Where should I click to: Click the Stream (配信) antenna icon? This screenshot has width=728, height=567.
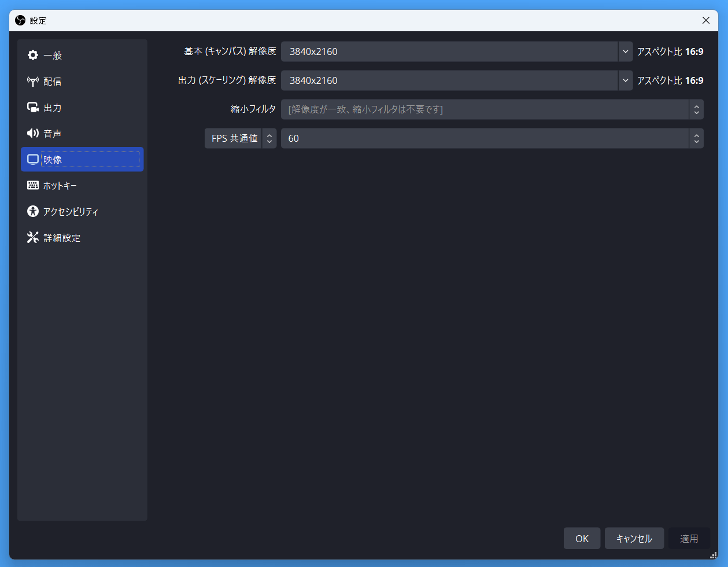[x=33, y=82]
